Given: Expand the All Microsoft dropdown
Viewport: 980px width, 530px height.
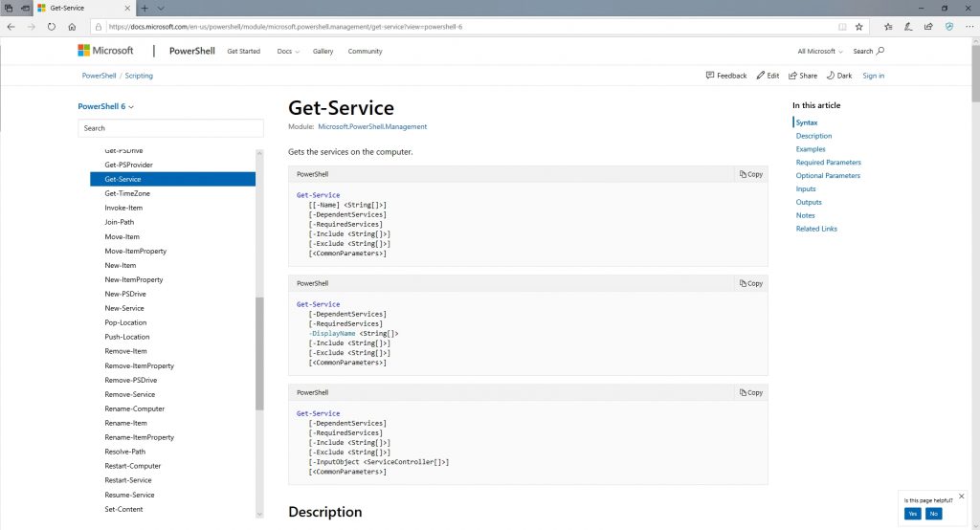Looking at the screenshot, I should pyautogui.click(x=820, y=52).
